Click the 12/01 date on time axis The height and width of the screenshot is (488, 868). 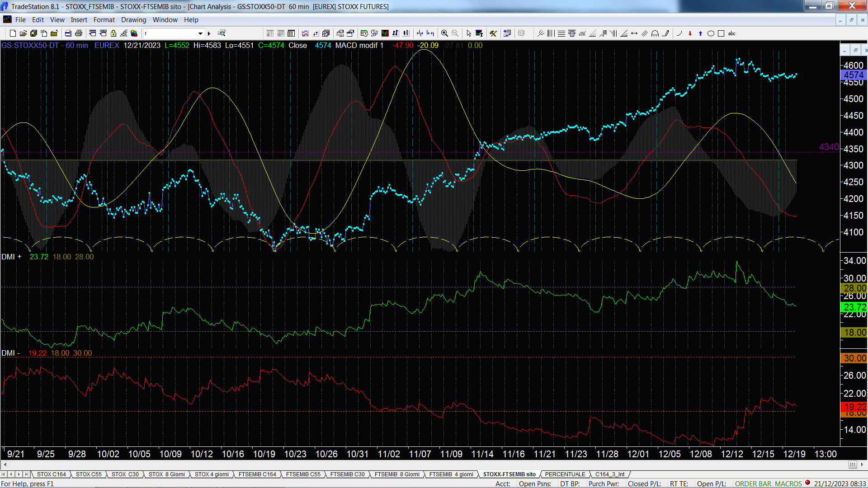pos(638,454)
